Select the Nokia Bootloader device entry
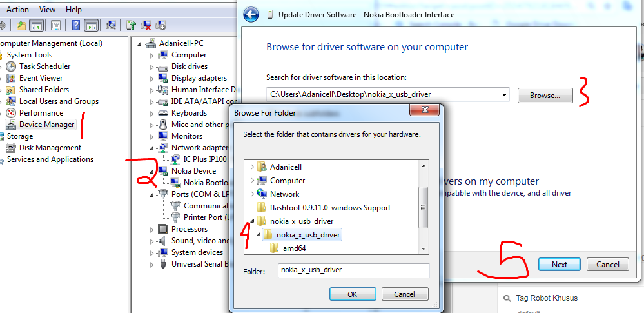This screenshot has width=644, height=313. (206, 182)
